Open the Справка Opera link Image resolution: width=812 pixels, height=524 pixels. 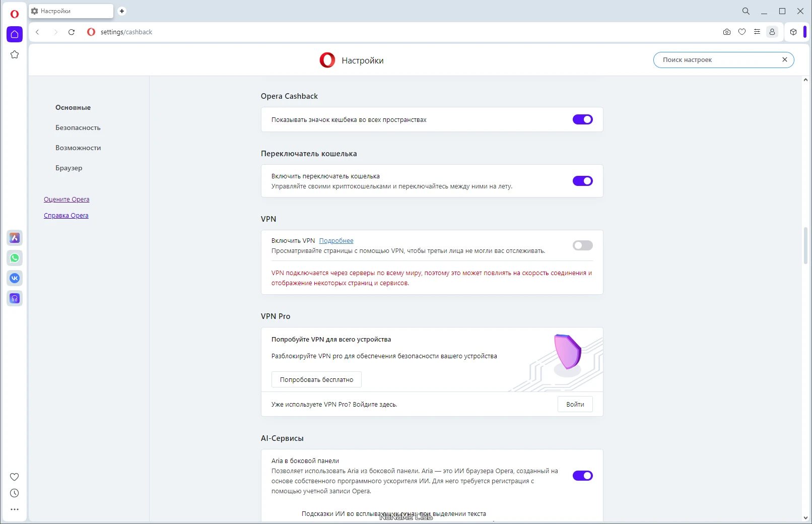tap(66, 215)
